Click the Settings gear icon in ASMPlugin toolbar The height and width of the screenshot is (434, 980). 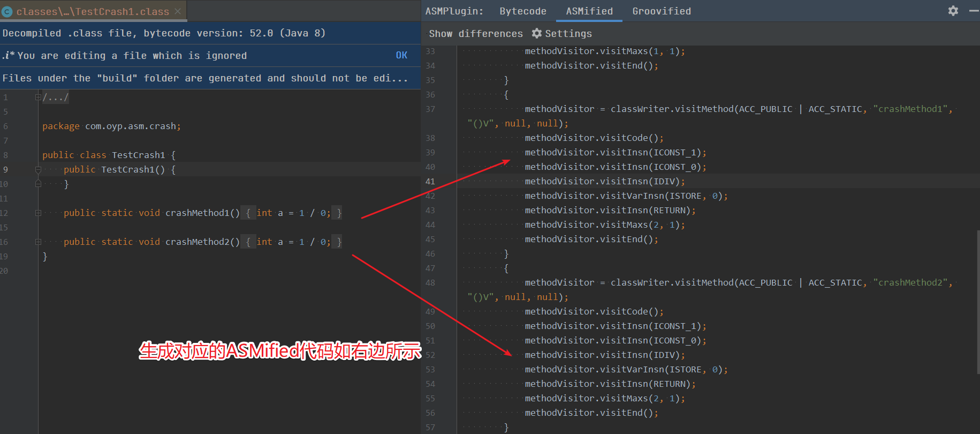(537, 33)
